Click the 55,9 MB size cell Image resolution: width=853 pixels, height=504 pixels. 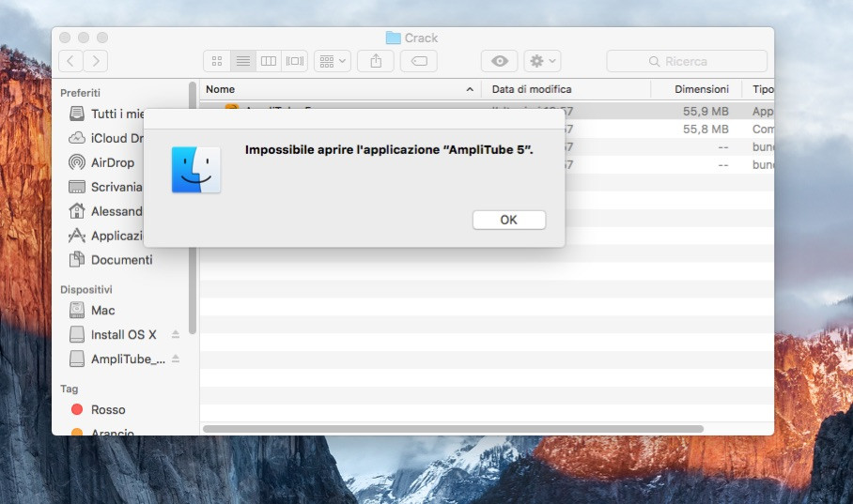tap(706, 112)
